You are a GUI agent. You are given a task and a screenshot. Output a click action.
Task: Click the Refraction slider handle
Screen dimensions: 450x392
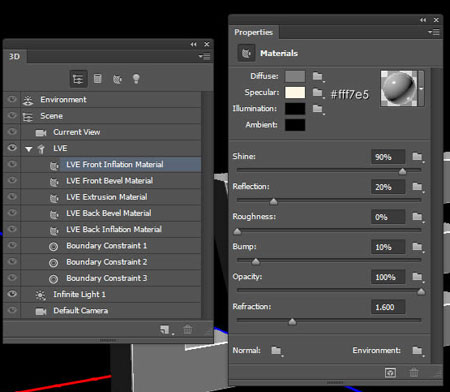click(292, 321)
